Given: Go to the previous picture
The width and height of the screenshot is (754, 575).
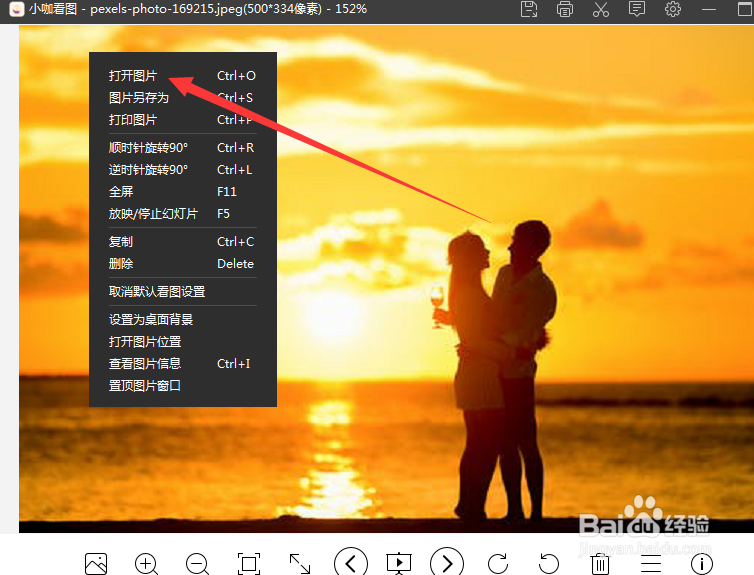Looking at the screenshot, I should pyautogui.click(x=351, y=562).
